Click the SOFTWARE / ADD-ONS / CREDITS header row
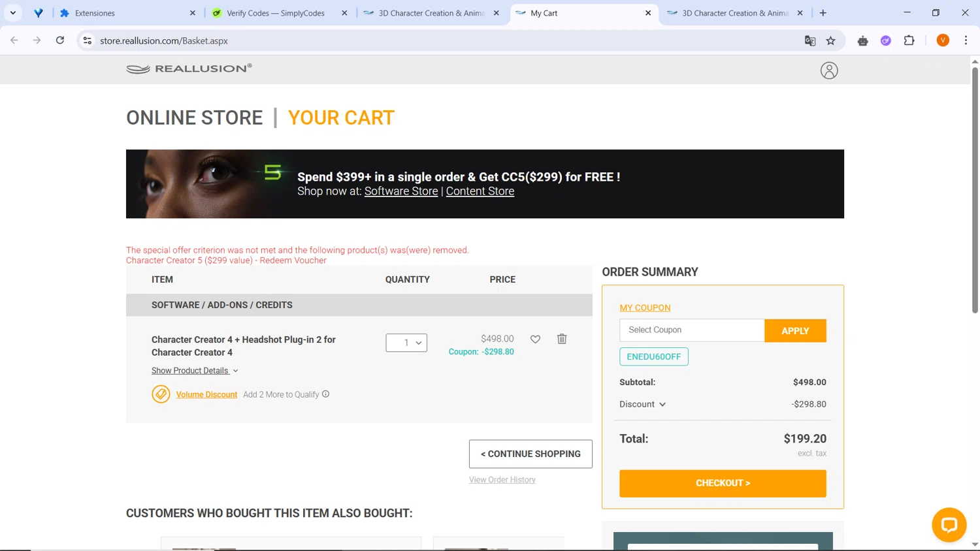Screen dimensions: 980x551 tap(359, 305)
